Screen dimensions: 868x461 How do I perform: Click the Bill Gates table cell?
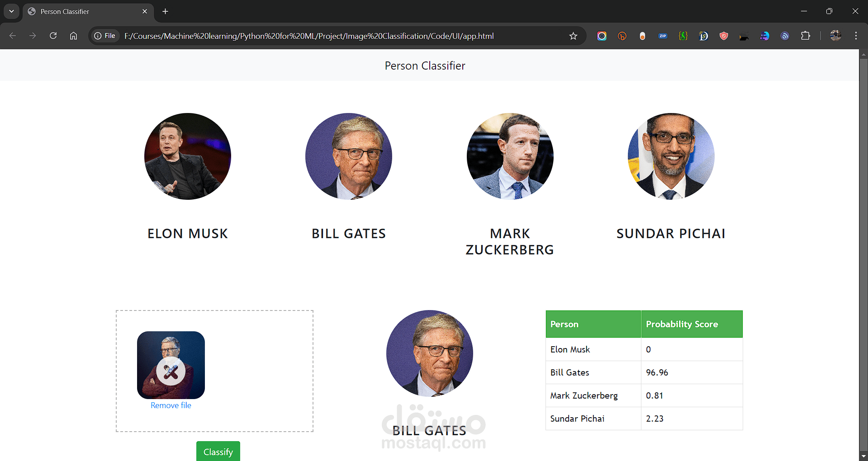click(593, 372)
